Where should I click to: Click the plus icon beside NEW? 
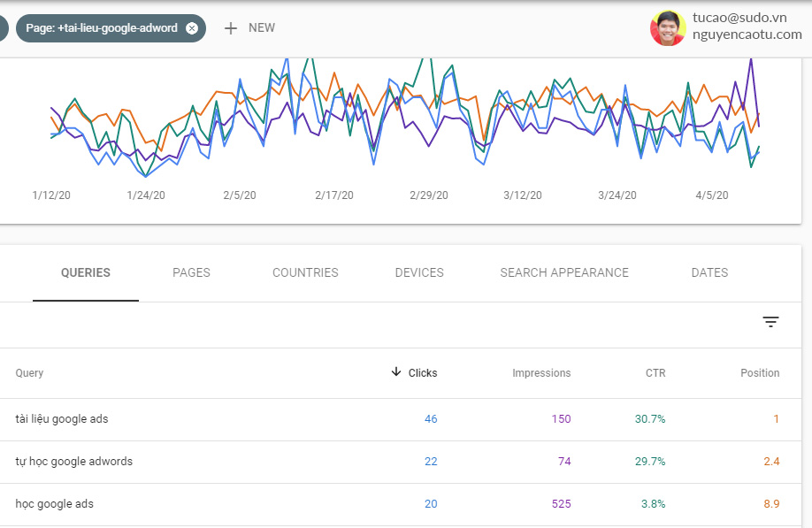(x=229, y=27)
